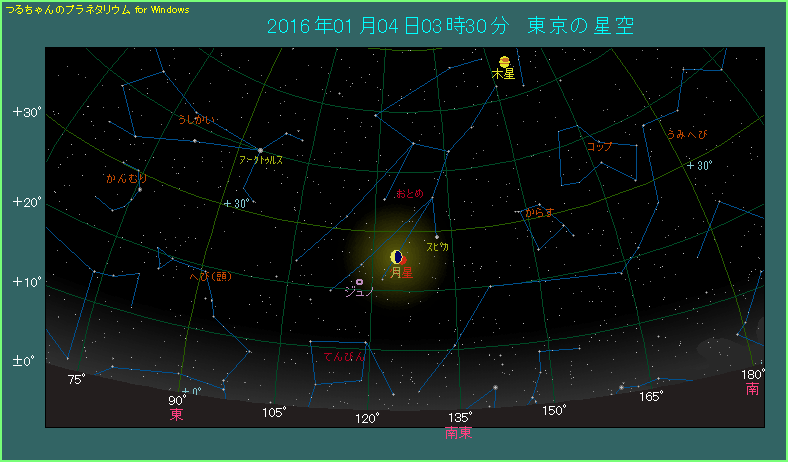Select the おとめ constellation label
Image resolution: width=788 pixels, height=462 pixels.
tap(409, 193)
